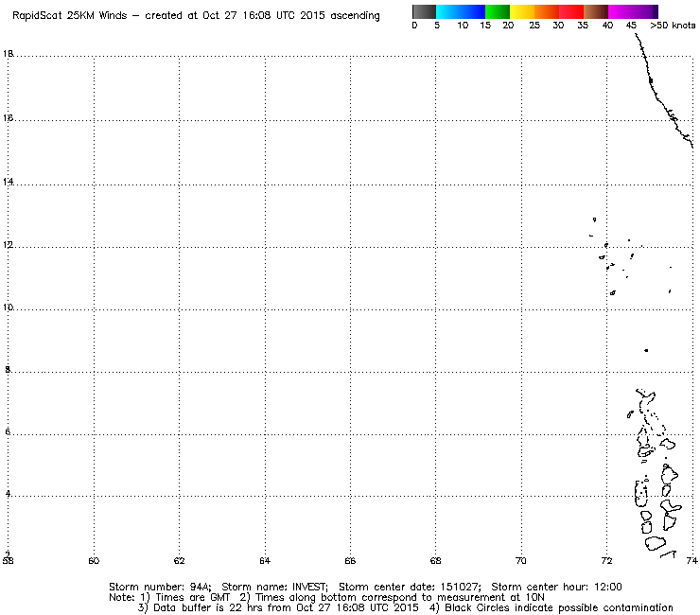Pick the brown 35–40 knots legend color
Viewport: 700px width, 615px height.
click(x=596, y=11)
